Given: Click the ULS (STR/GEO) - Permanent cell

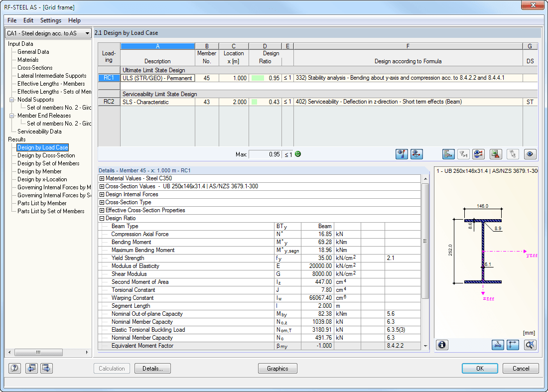Looking at the screenshot, I should [157, 78].
